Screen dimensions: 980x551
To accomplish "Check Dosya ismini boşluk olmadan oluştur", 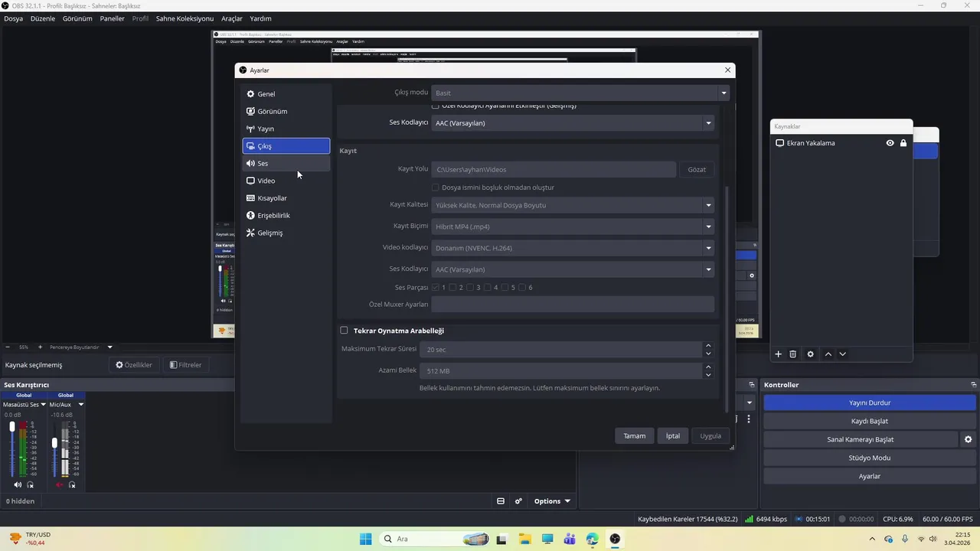I will click(x=436, y=187).
